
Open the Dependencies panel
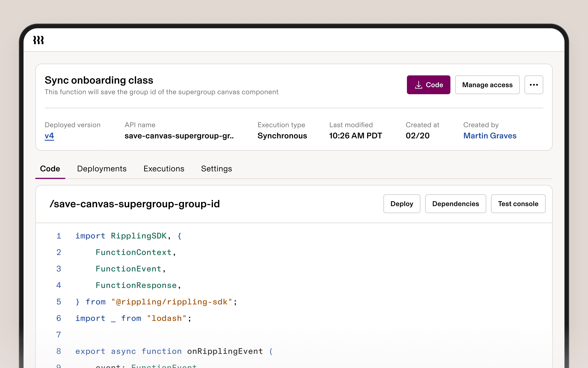pyautogui.click(x=455, y=204)
